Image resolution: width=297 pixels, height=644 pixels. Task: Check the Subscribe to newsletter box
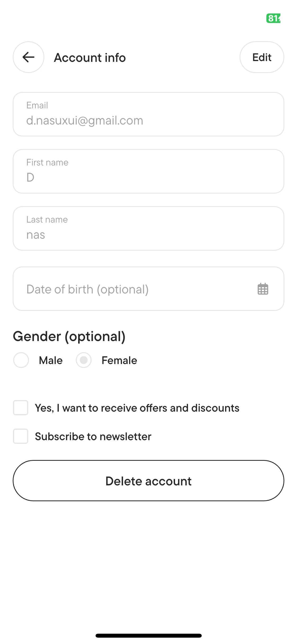[21, 436]
